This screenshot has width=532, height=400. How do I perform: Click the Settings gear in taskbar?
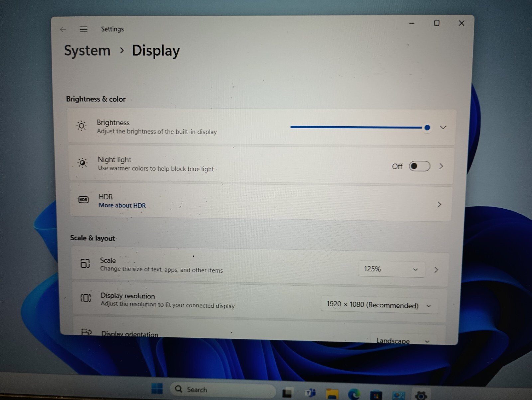[x=420, y=395]
